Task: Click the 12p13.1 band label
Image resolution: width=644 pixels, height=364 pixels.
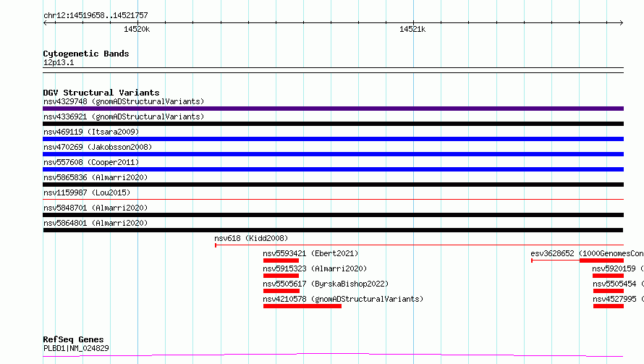Action: (x=59, y=62)
